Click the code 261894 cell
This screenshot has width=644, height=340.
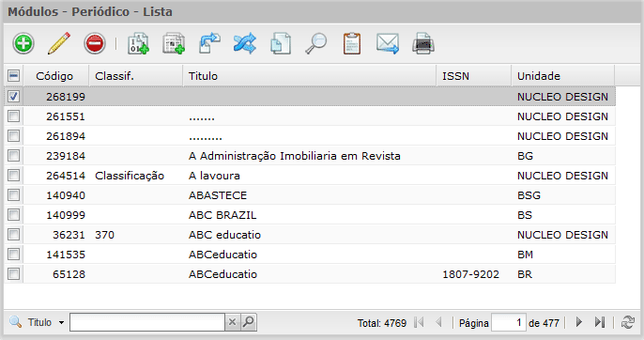pos(66,136)
